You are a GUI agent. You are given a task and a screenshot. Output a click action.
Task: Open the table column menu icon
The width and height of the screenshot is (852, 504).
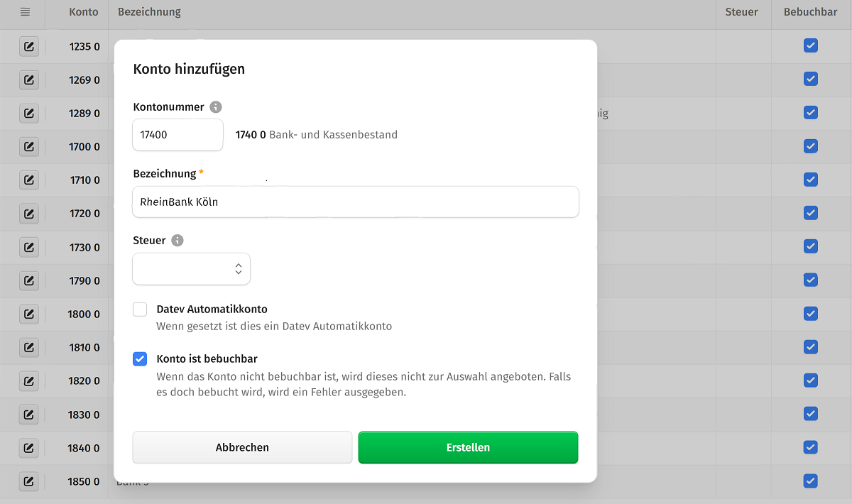[25, 12]
